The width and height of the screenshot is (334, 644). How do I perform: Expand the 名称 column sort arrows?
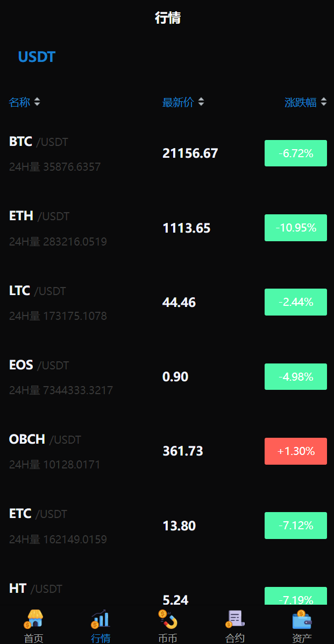[37, 101]
